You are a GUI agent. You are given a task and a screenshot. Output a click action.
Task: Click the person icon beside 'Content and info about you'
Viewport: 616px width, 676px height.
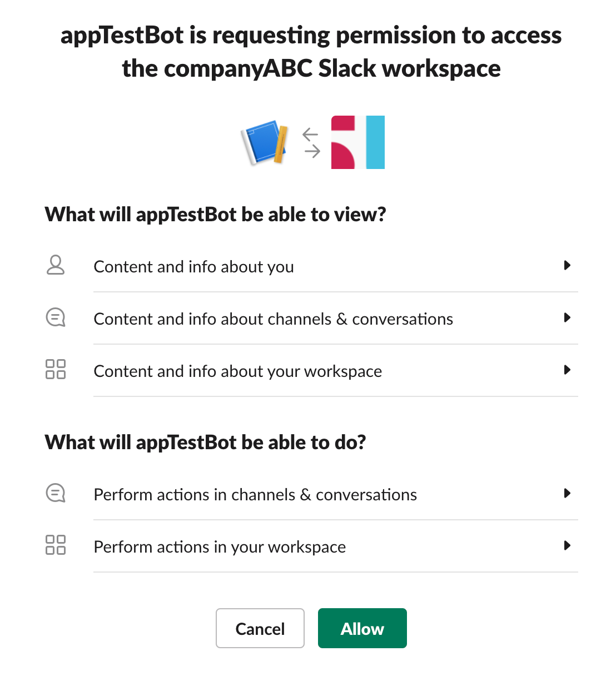55,266
